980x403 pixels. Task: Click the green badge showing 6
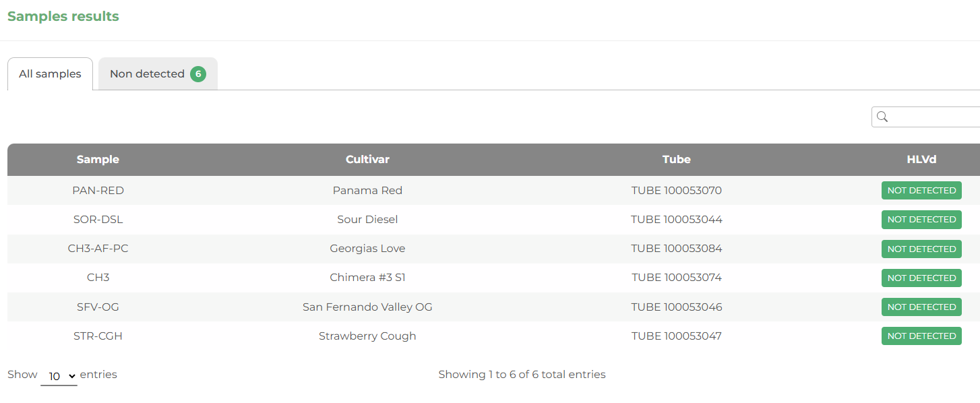click(198, 74)
